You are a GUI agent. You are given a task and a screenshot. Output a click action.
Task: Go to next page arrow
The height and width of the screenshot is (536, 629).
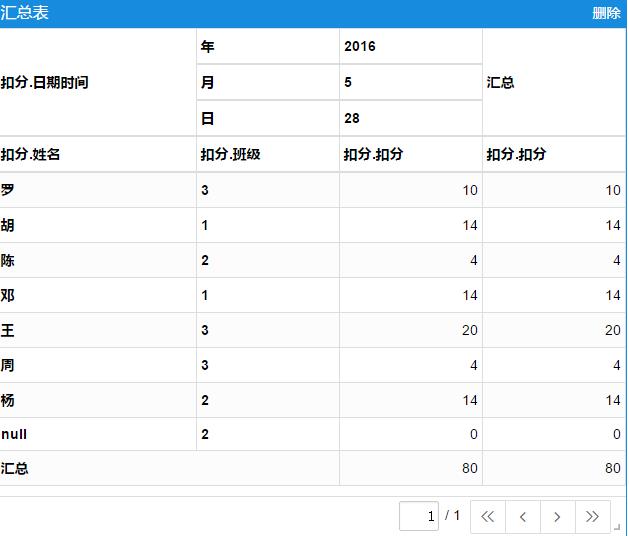tap(558, 516)
